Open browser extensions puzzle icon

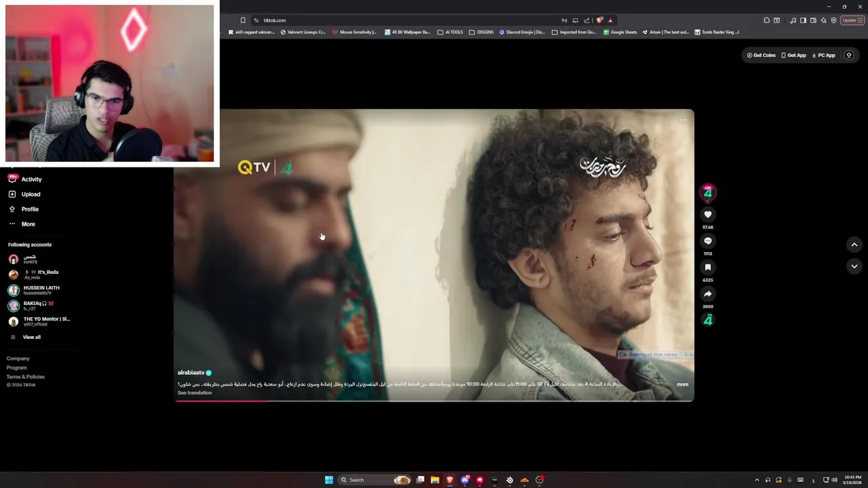766,20
